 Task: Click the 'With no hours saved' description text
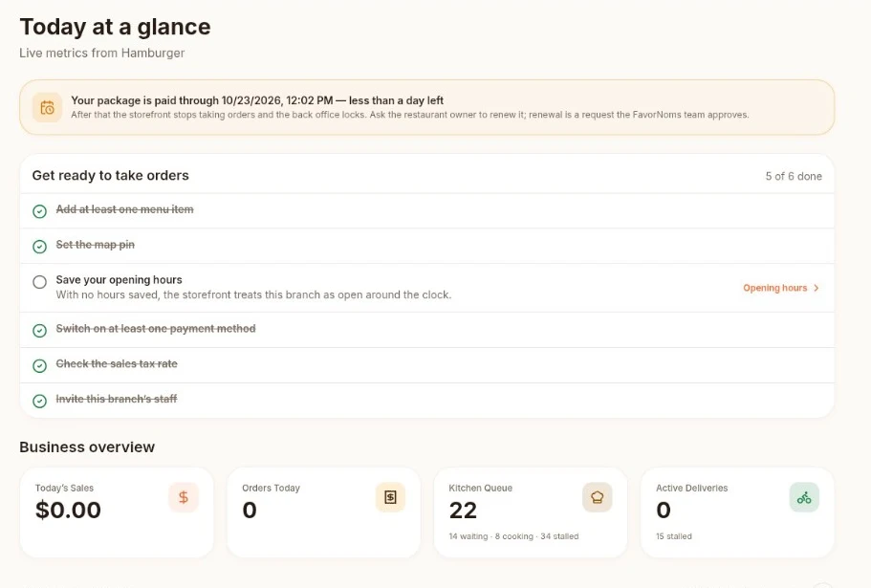pyautogui.click(x=253, y=294)
